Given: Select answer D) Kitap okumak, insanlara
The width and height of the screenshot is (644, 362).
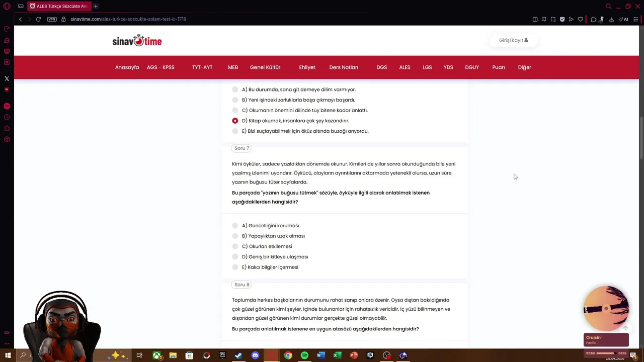Looking at the screenshot, I should pyautogui.click(x=235, y=121).
